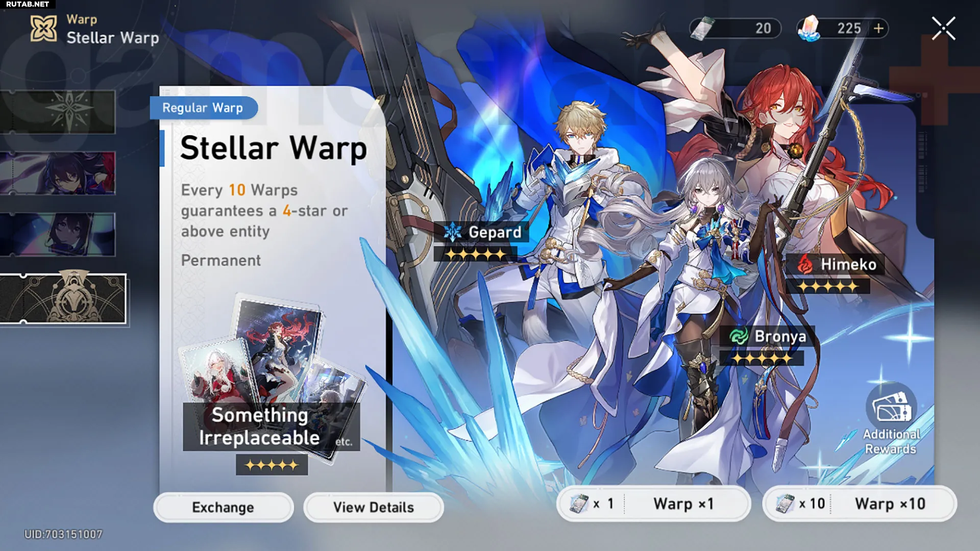This screenshot has width=980, height=551.
Task: Click the Exchange button
Action: (x=224, y=507)
